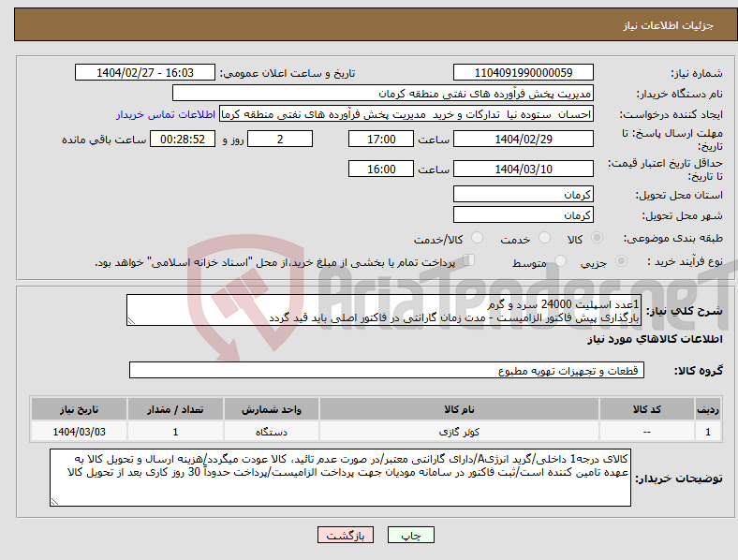Click the اطلاعات کالاهای مورد نیاز section heading
This screenshot has width=738, height=560.
coord(655,339)
